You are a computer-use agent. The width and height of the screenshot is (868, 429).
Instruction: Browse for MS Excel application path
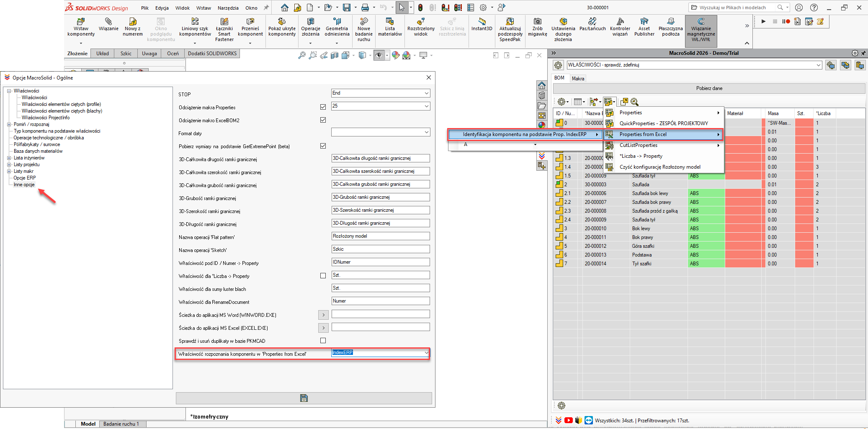(323, 327)
